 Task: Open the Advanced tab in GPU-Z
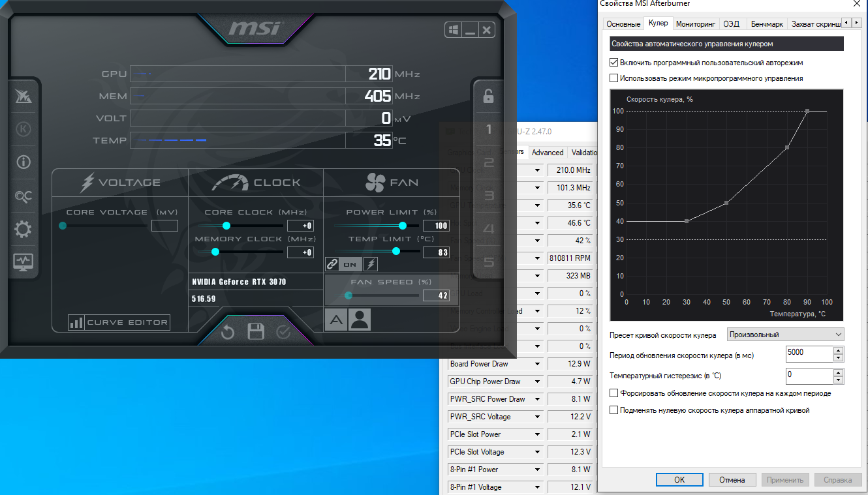pyautogui.click(x=548, y=153)
